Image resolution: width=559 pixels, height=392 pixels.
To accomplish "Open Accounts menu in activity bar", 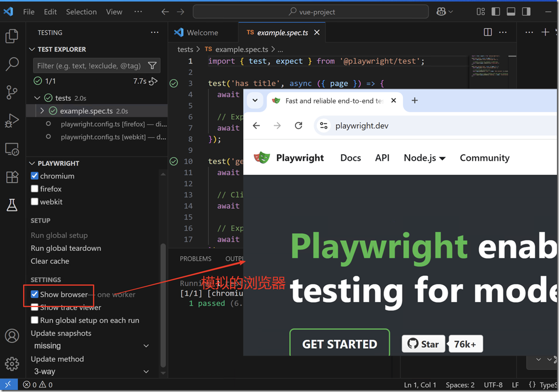I will click(x=12, y=335).
